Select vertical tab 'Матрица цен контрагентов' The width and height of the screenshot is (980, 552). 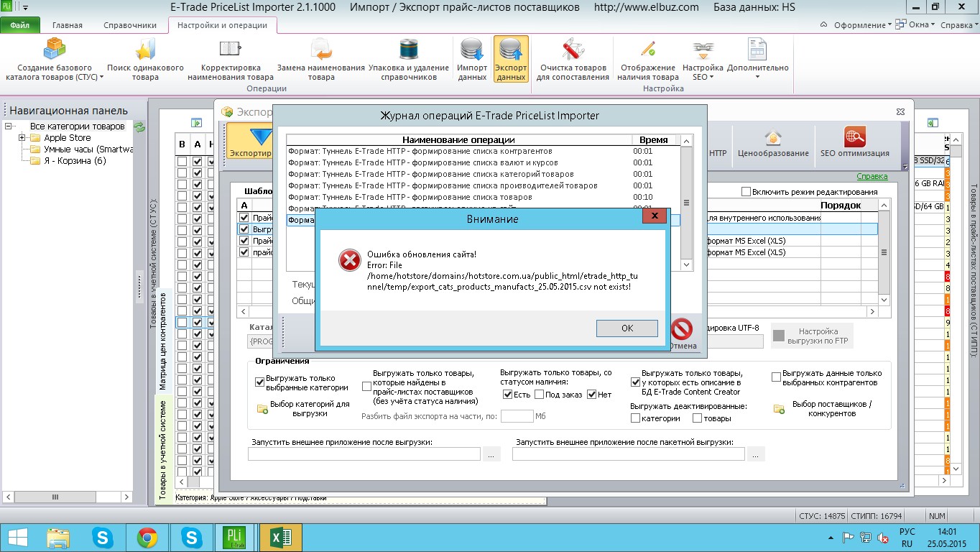point(164,340)
